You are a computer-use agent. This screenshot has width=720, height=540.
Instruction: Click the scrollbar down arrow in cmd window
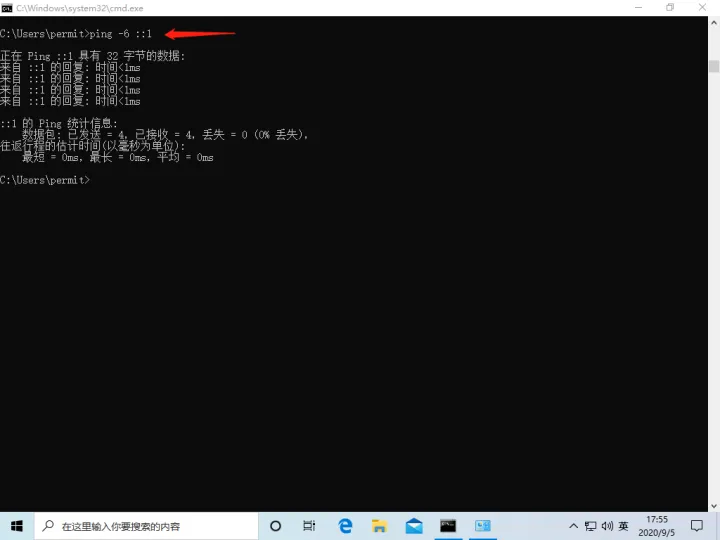[x=714, y=506]
